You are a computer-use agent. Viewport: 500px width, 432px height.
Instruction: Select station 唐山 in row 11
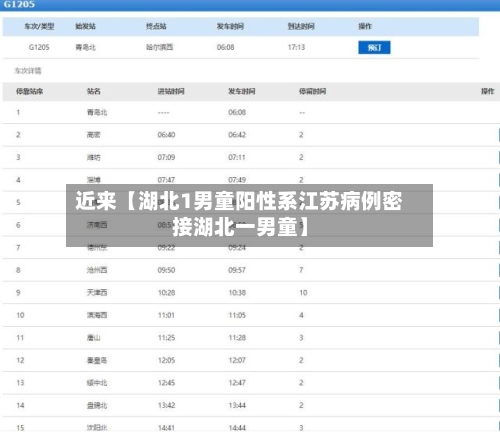(x=94, y=338)
